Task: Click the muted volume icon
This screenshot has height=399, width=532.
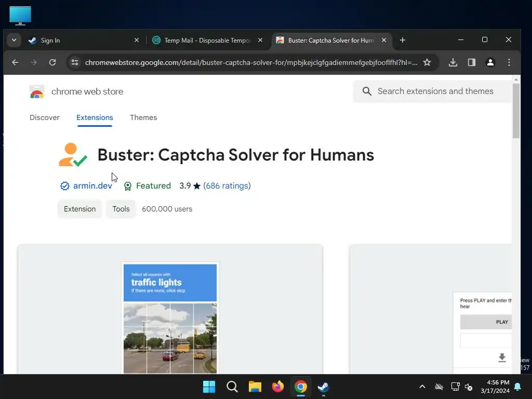Action: [x=469, y=387]
